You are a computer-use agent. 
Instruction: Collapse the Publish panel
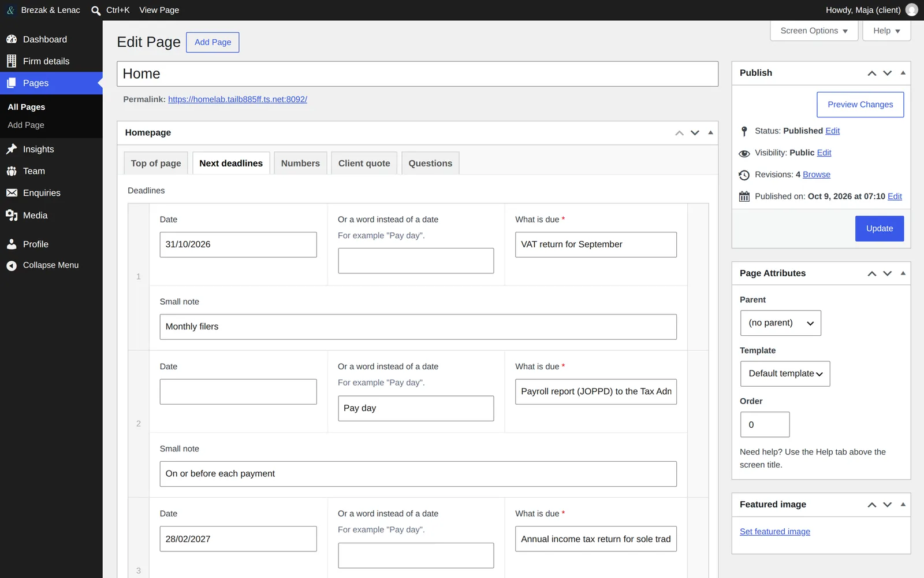coord(903,73)
